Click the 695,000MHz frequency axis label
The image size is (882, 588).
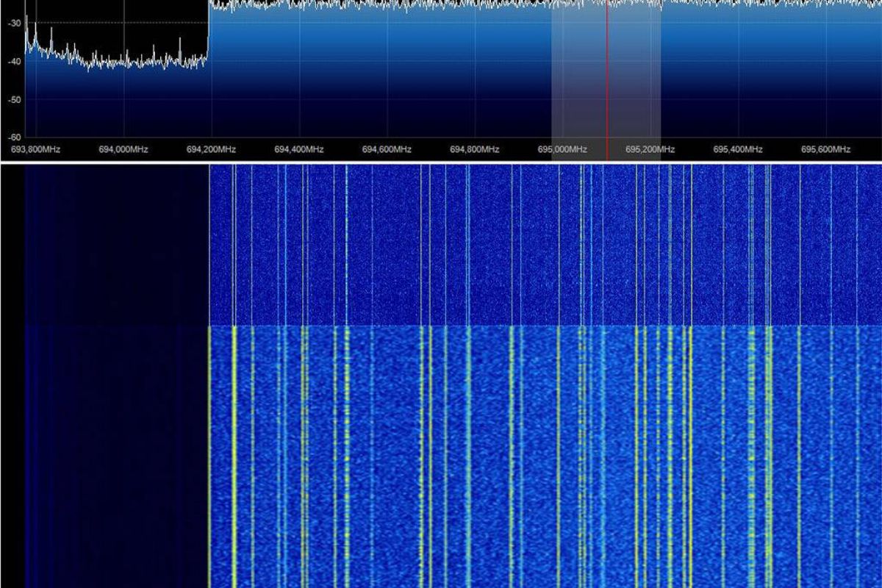pos(562,149)
